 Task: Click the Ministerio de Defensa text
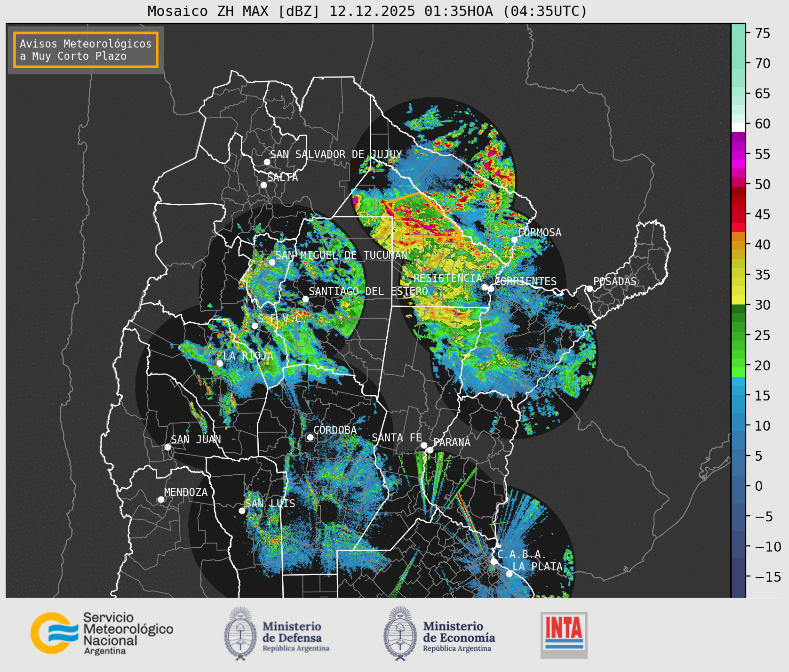click(x=295, y=637)
